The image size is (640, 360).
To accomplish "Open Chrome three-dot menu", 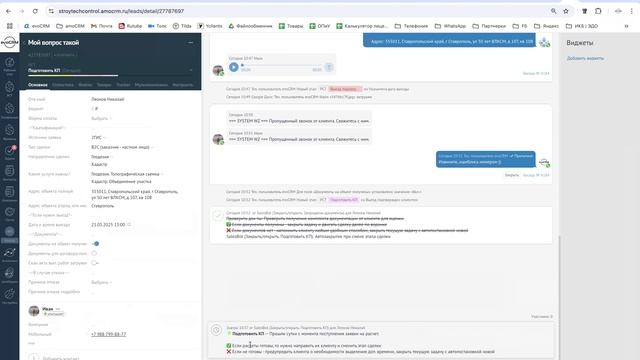I will [x=631, y=11].
